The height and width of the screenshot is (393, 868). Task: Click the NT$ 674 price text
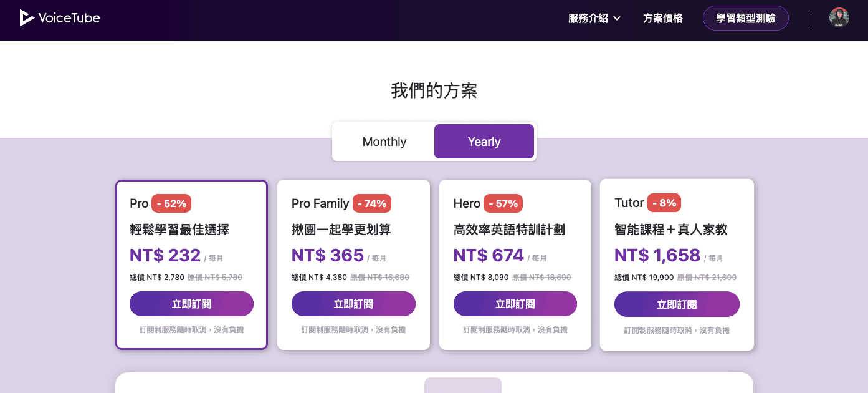[489, 255]
